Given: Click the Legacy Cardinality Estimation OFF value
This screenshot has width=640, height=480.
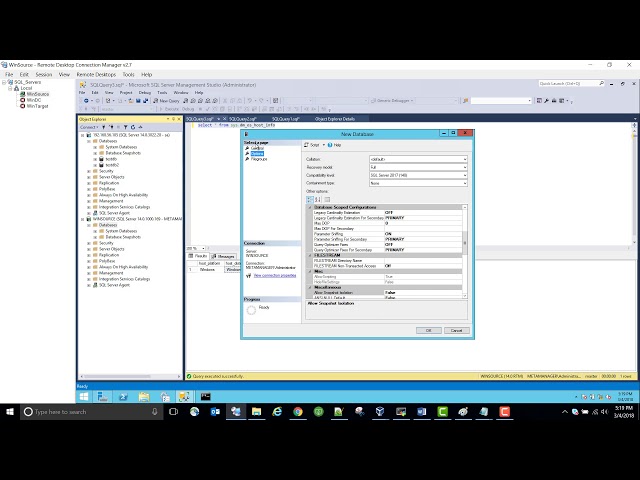Looking at the screenshot, I should click(423, 213).
